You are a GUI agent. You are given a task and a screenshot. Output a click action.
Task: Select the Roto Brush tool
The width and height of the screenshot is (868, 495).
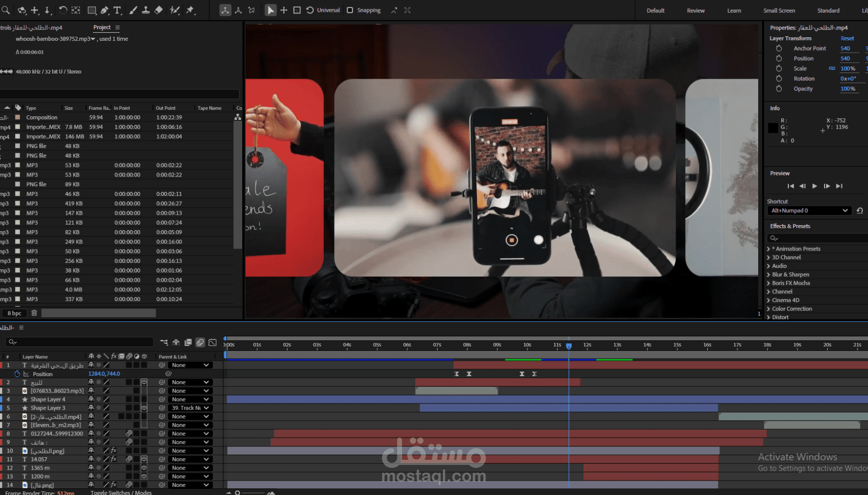[x=175, y=10]
